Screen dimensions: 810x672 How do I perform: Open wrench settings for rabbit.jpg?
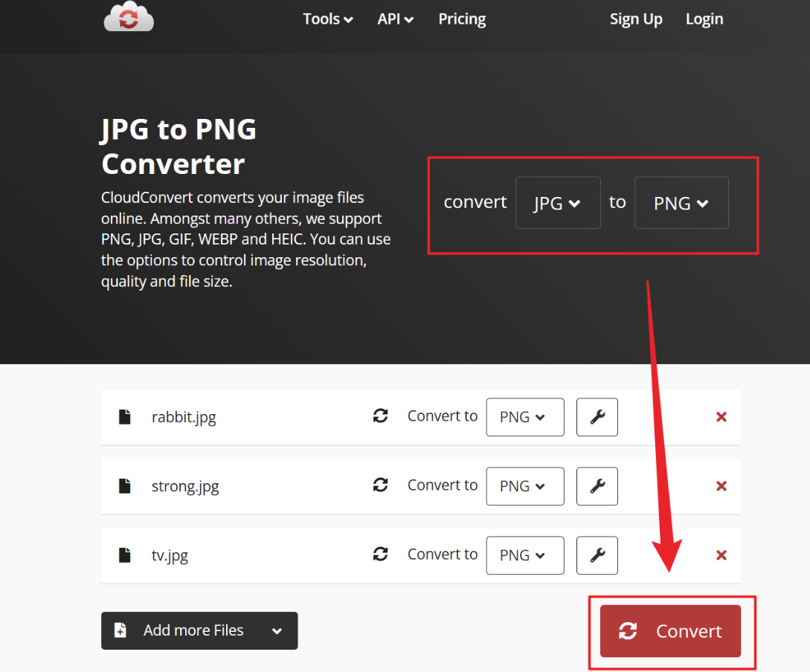tap(597, 417)
